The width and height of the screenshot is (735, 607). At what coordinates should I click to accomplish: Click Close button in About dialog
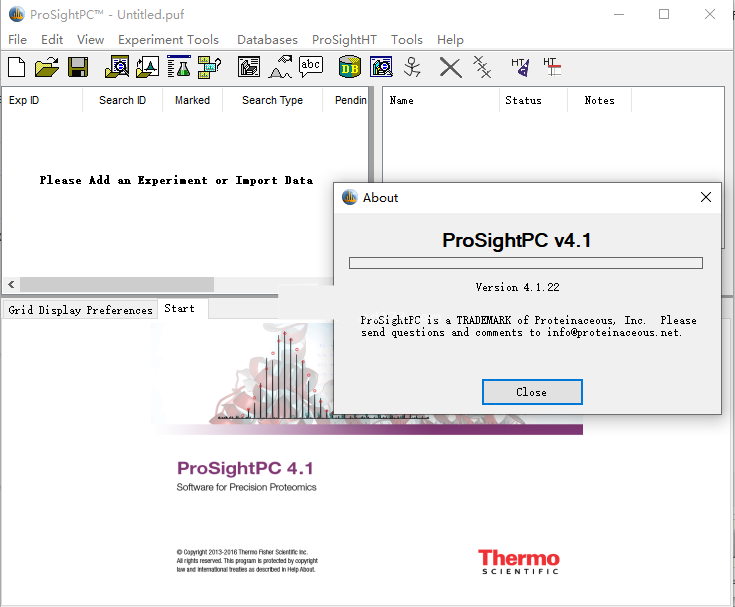tap(532, 392)
